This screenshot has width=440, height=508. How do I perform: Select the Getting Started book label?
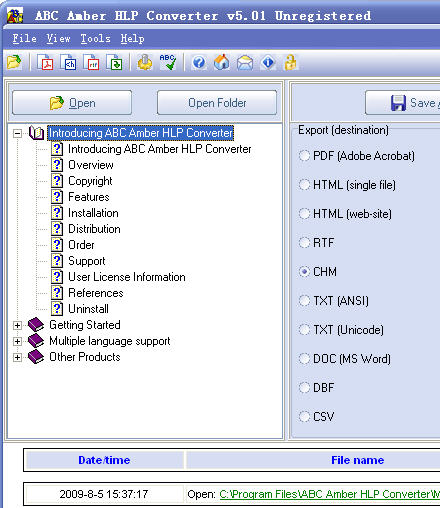[85, 325]
